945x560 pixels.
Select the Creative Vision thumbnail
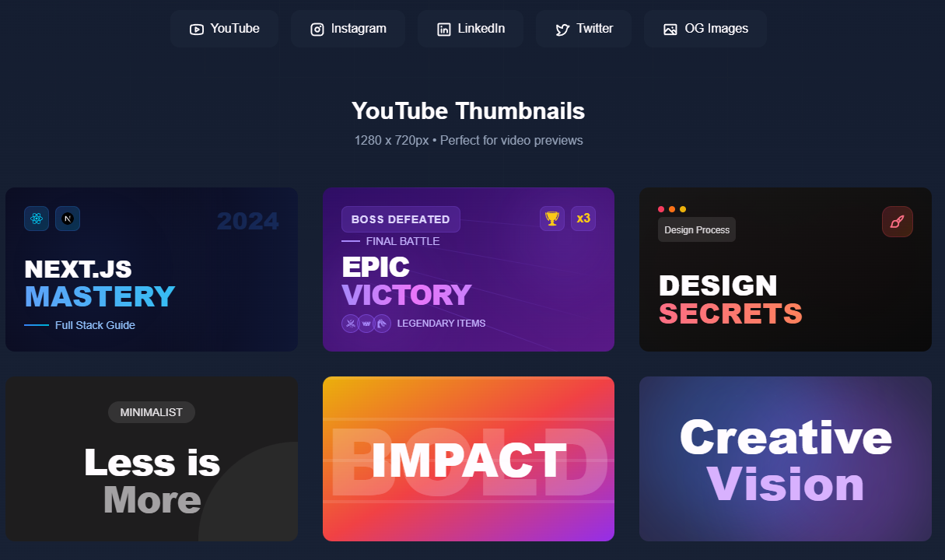coord(786,459)
